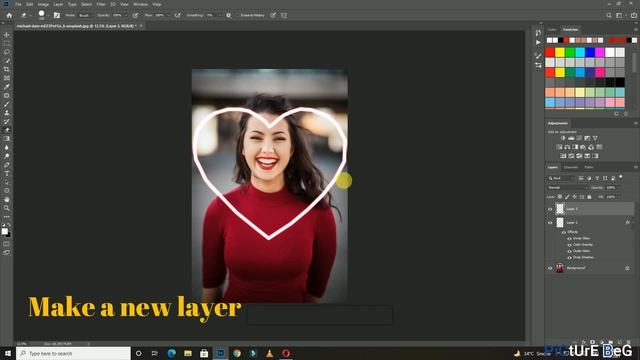Image resolution: width=640 pixels, height=360 pixels.
Task: Select the Hand tool
Action: click(x=7, y=200)
